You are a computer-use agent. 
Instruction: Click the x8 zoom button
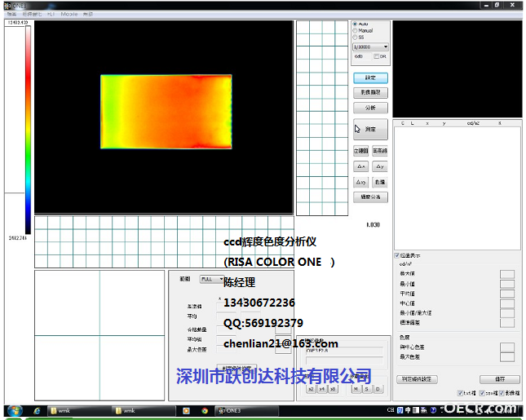333,389
